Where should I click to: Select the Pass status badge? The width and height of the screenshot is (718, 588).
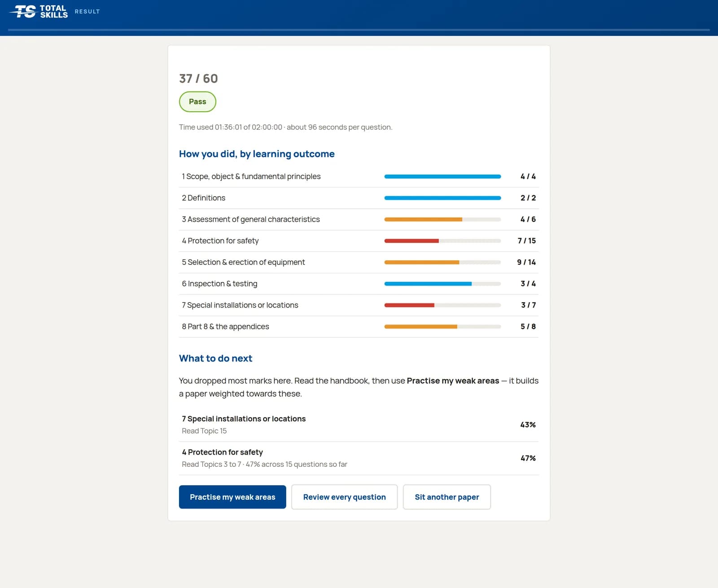tap(197, 101)
